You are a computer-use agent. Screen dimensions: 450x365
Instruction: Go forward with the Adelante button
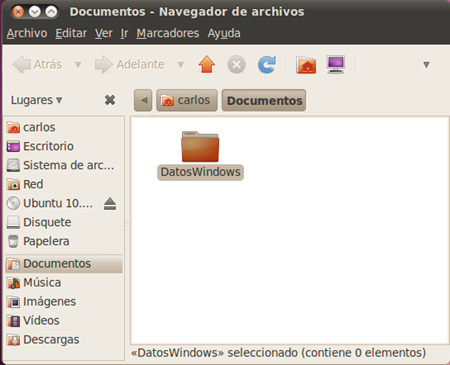tap(130, 64)
